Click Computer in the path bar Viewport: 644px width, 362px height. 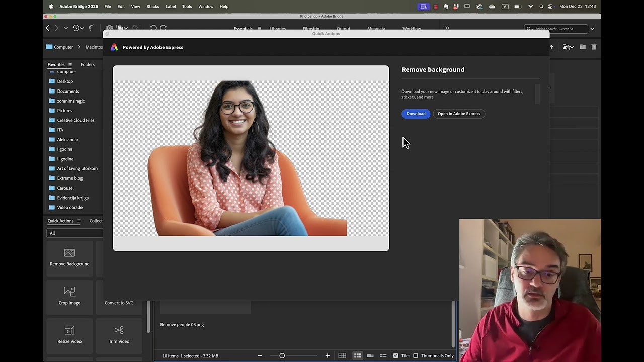(63, 47)
